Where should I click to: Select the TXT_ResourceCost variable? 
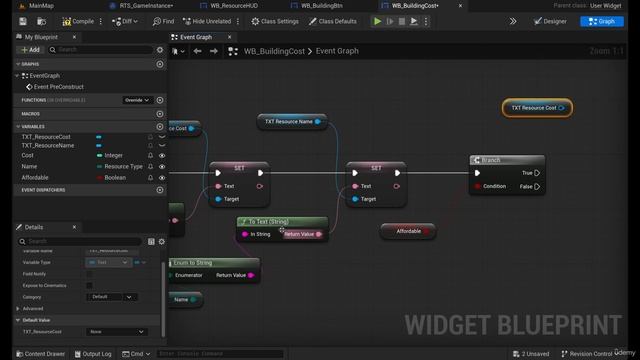point(46,137)
